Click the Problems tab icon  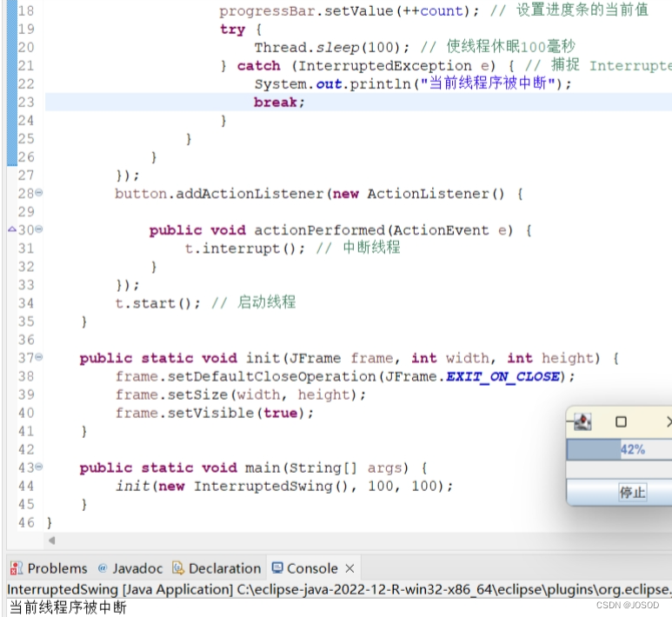[x=17, y=568]
